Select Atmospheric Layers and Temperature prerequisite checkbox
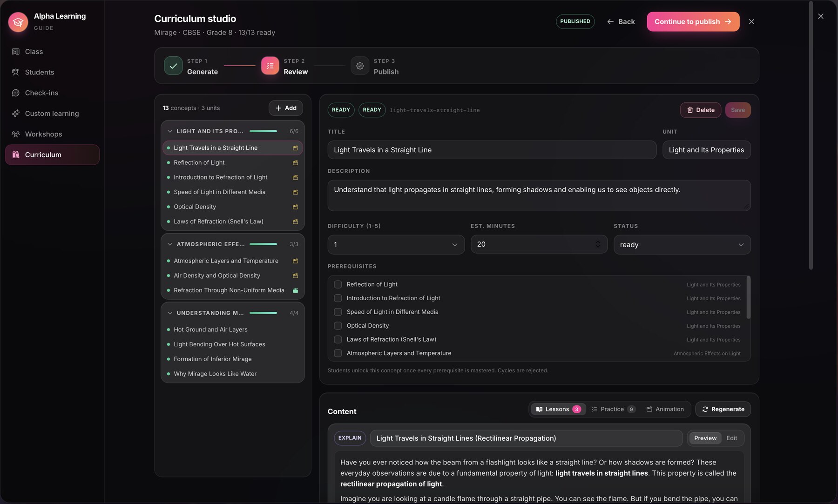Viewport: 838px width, 504px height. (x=338, y=353)
